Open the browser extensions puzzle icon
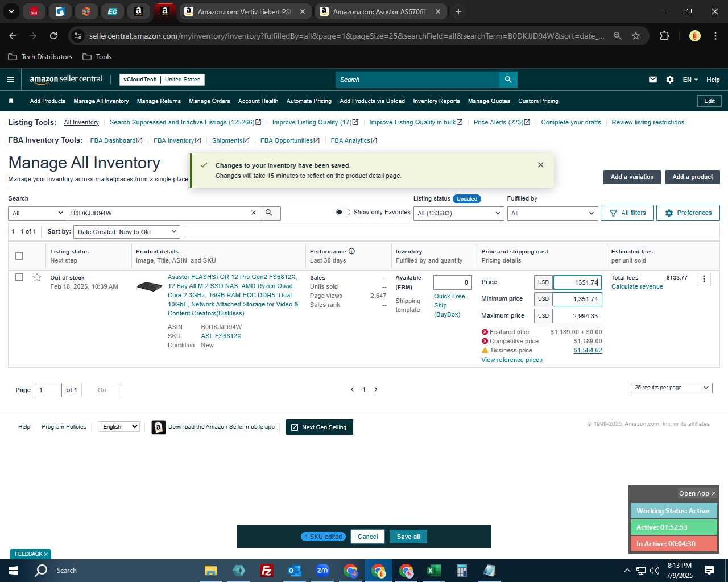Screen dimensions: 728x582 664,36
